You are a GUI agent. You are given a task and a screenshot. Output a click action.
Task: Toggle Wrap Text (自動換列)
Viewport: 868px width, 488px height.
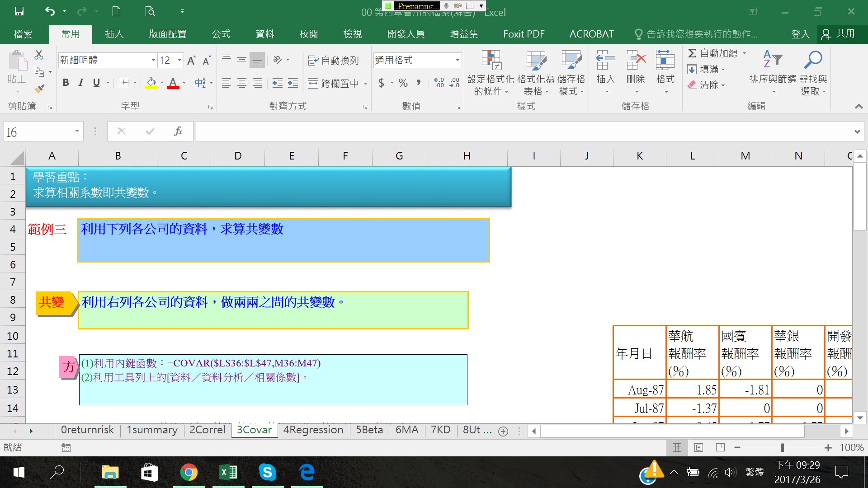coord(333,60)
